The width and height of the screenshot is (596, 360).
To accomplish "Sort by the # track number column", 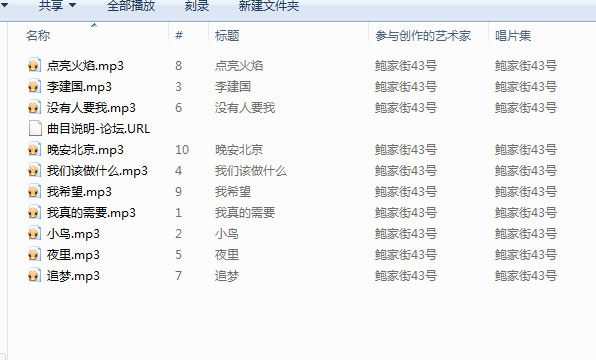I will coord(179,36).
